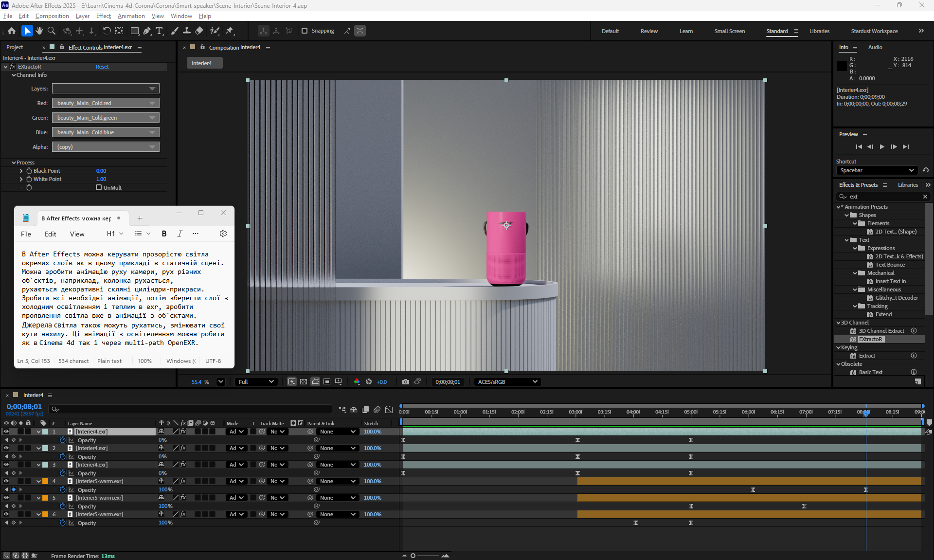This screenshot has width=934, height=560.
Task: Select the Puppet Pin tool
Action: [x=230, y=31]
